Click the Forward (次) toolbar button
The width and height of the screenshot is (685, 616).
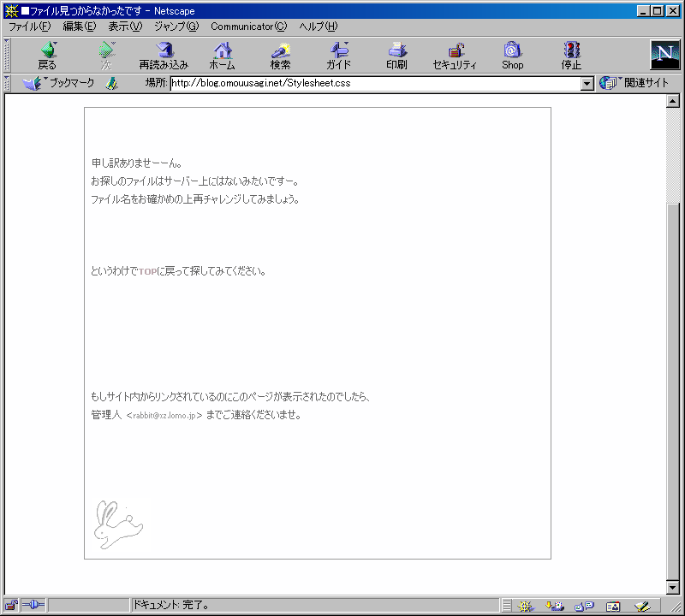coord(106,56)
